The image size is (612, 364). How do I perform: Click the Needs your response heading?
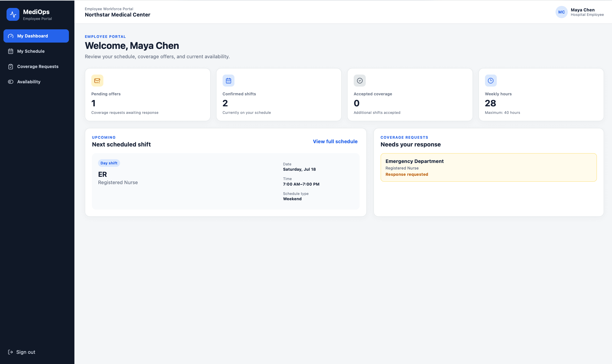(410, 144)
